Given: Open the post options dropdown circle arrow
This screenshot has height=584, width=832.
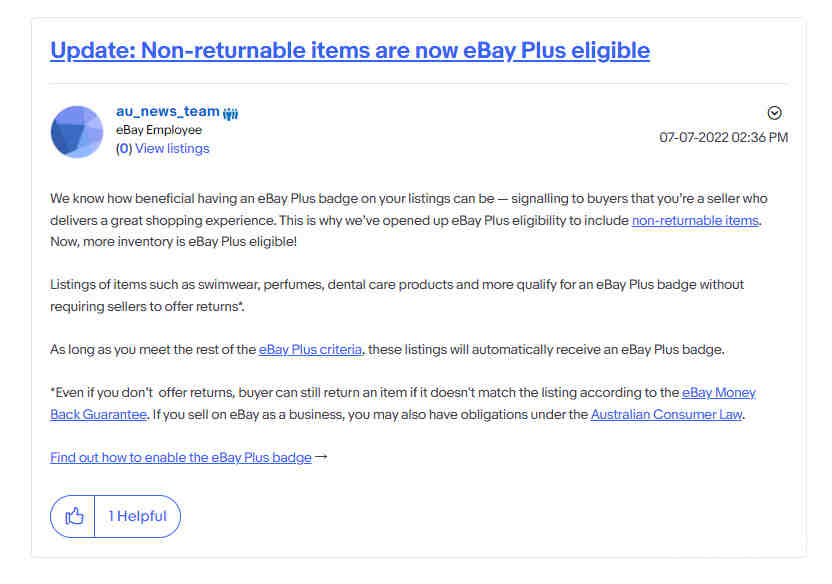Looking at the screenshot, I should point(774,113).
